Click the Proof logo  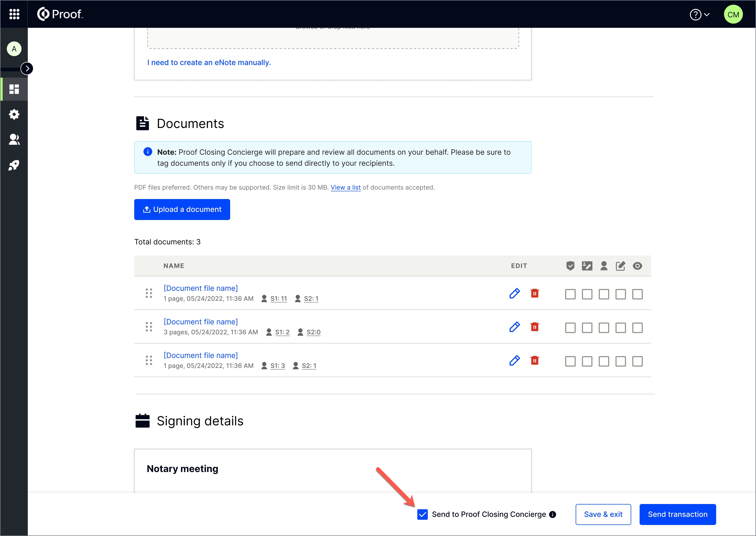click(60, 14)
